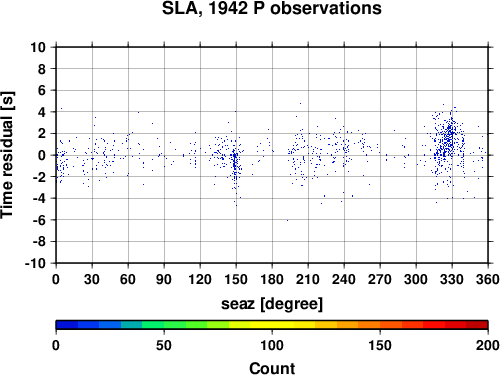Click the 'seaz [degree]' x-axis label
The height and width of the screenshot is (375, 500).
[272, 303]
